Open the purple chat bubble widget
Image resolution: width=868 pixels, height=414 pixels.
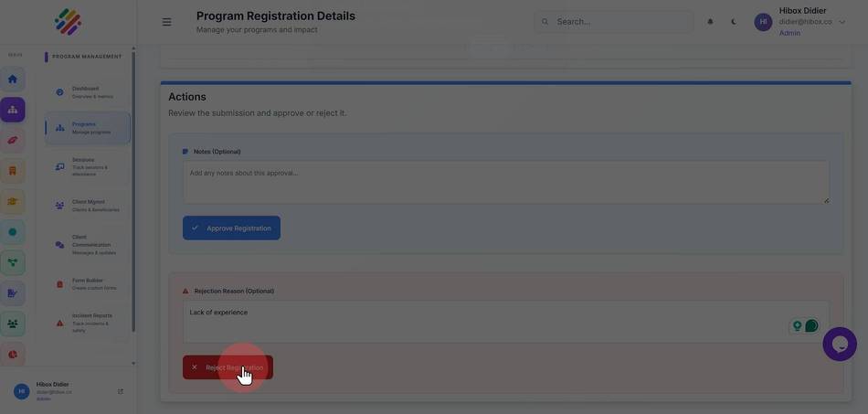coord(839,344)
